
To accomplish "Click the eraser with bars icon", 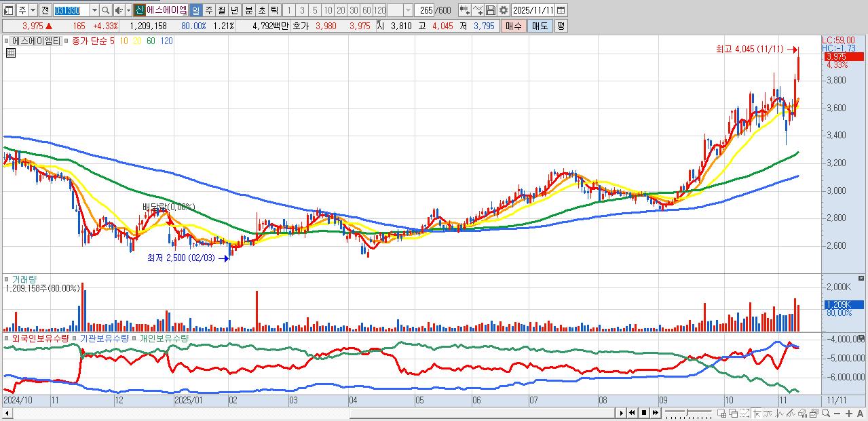I will click(x=802, y=414).
